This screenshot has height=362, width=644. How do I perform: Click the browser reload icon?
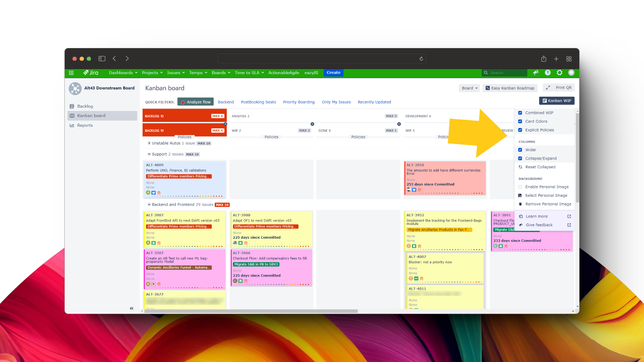tap(421, 59)
